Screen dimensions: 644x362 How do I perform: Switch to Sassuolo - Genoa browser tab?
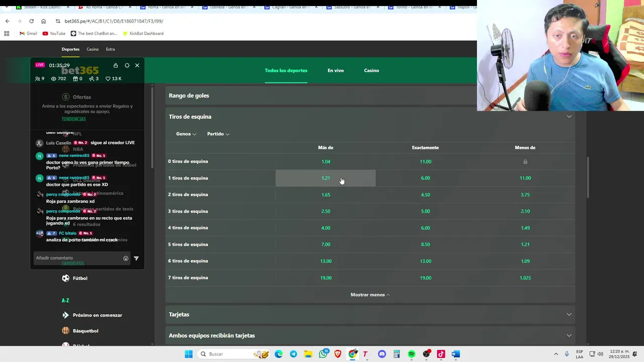[x=353, y=7]
